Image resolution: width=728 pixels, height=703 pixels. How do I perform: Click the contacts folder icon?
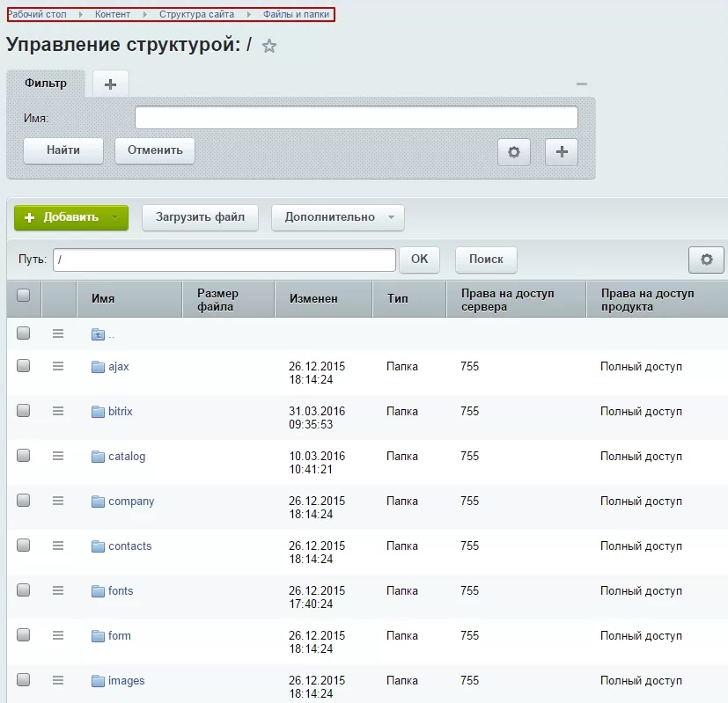point(98,546)
